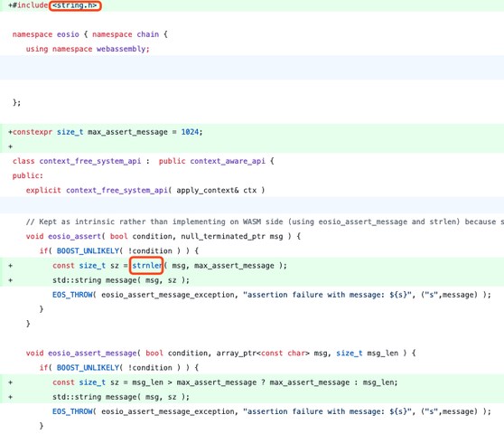
Task: Click the plus marker beside msg_len ternary line
Action: (11, 382)
